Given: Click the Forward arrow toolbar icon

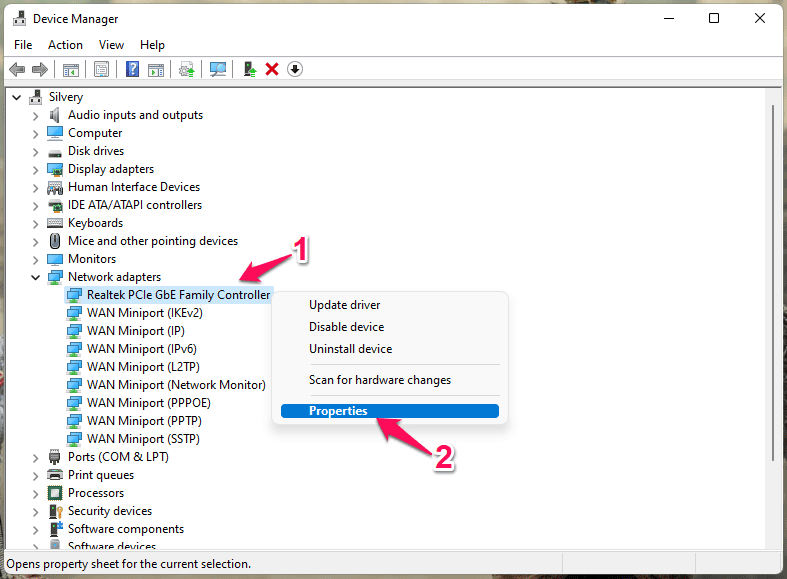Looking at the screenshot, I should [40, 69].
